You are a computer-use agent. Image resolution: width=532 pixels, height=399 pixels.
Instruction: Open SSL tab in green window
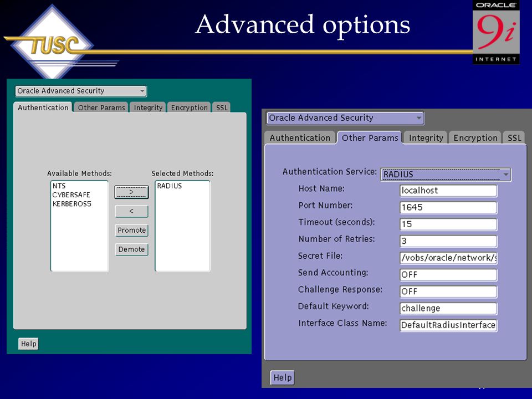[222, 108]
